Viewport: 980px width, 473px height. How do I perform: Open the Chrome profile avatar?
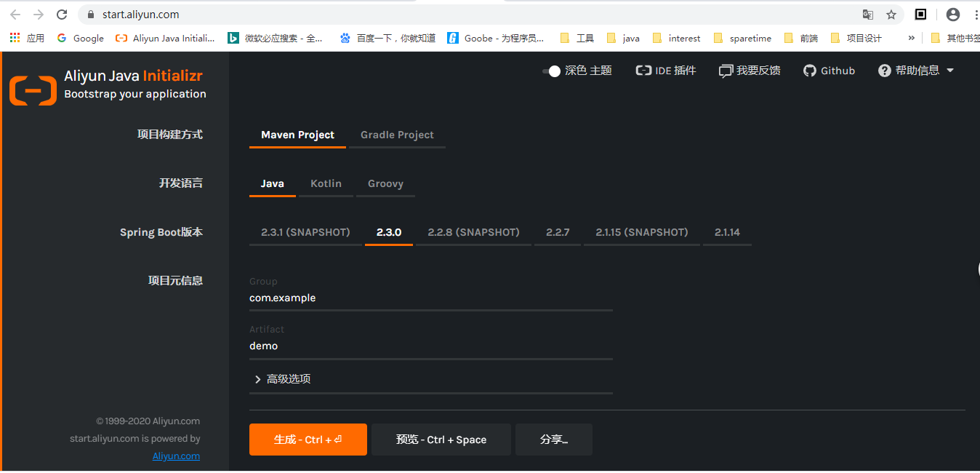point(953,14)
